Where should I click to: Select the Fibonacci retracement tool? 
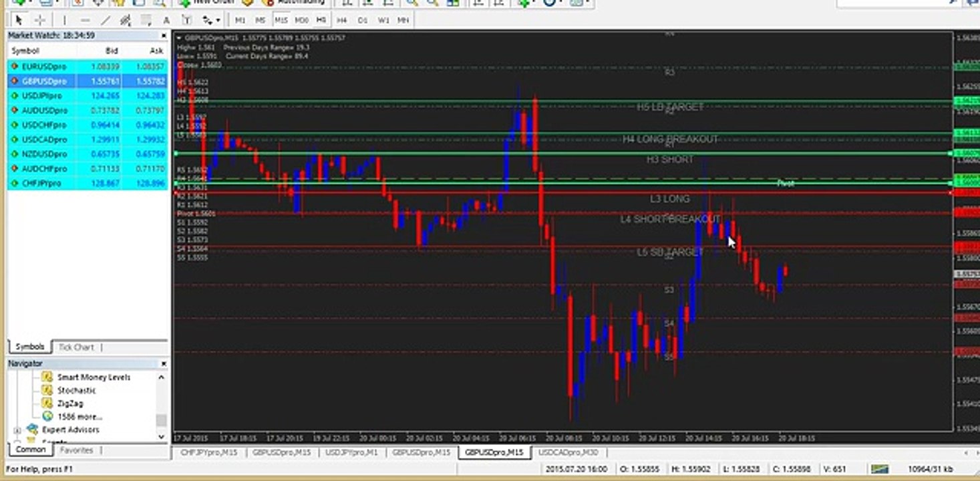click(146, 20)
